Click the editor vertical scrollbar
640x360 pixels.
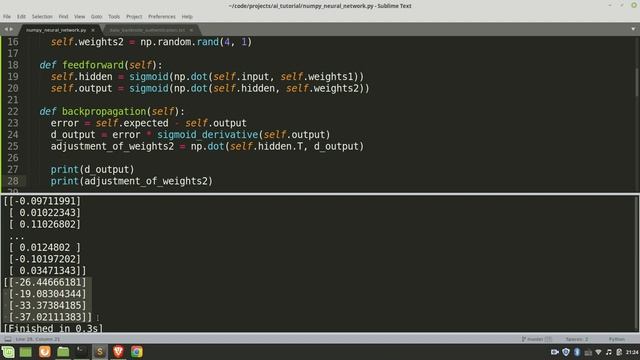637,82
